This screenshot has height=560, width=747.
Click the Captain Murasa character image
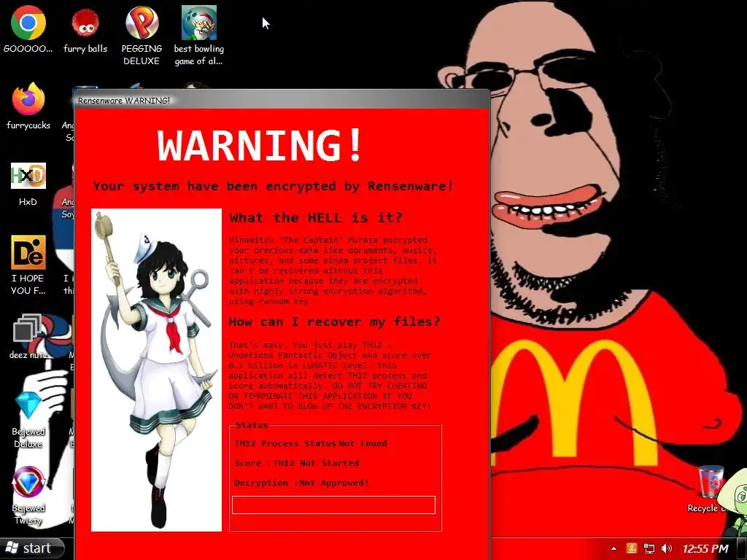click(156, 370)
